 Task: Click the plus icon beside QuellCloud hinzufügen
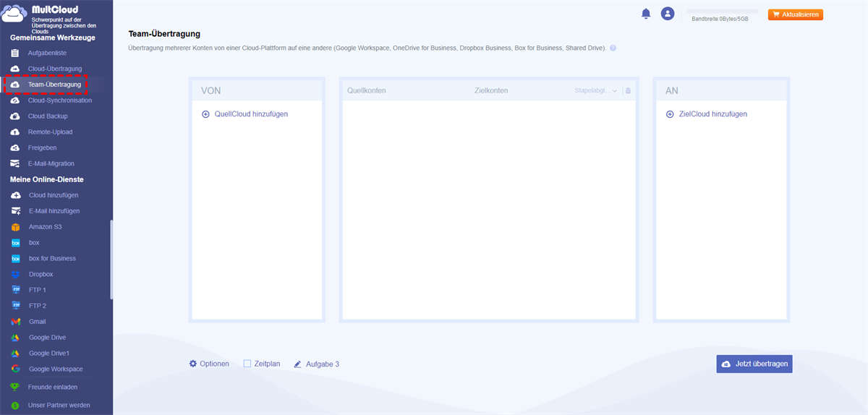[205, 114]
